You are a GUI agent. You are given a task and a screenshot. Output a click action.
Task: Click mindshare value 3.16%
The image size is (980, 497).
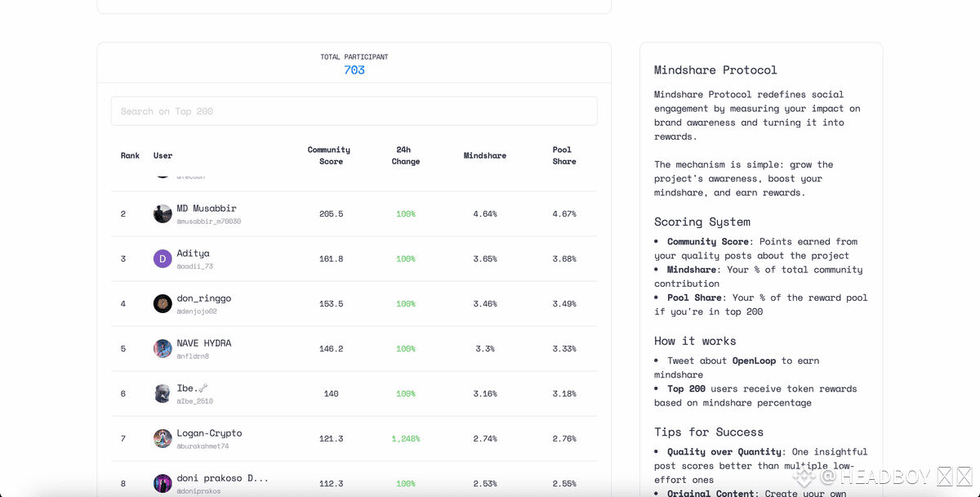coord(485,394)
